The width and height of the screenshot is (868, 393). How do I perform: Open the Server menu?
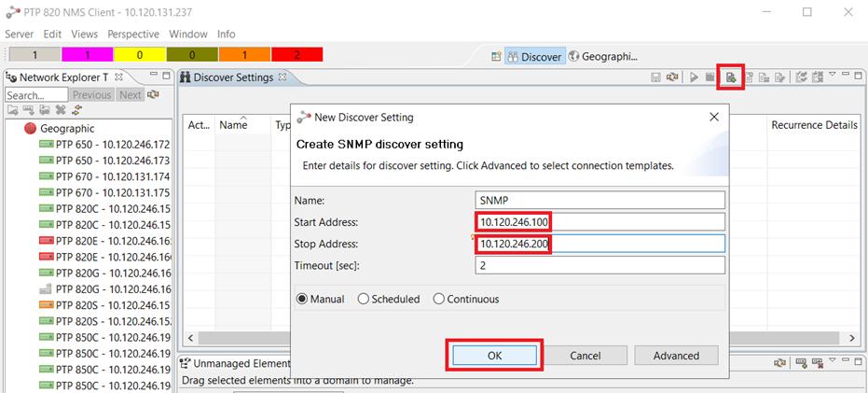click(x=20, y=34)
